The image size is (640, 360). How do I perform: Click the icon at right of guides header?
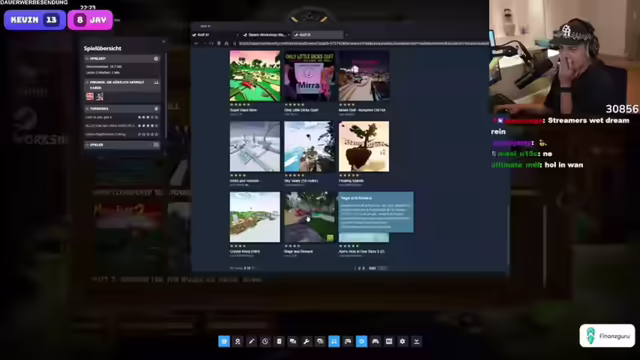[156, 109]
